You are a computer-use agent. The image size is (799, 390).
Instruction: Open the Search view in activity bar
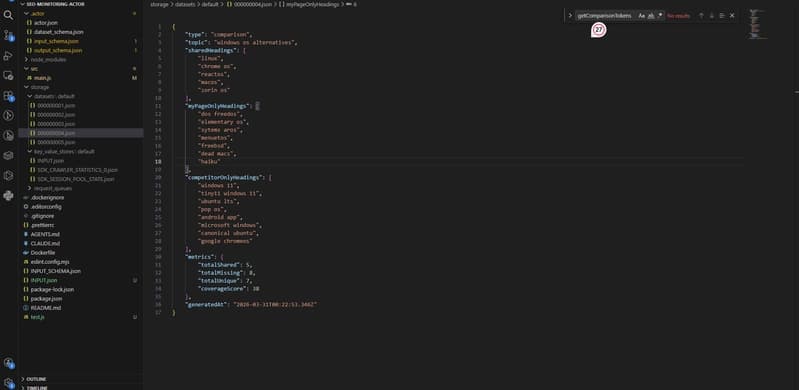(x=8, y=15)
